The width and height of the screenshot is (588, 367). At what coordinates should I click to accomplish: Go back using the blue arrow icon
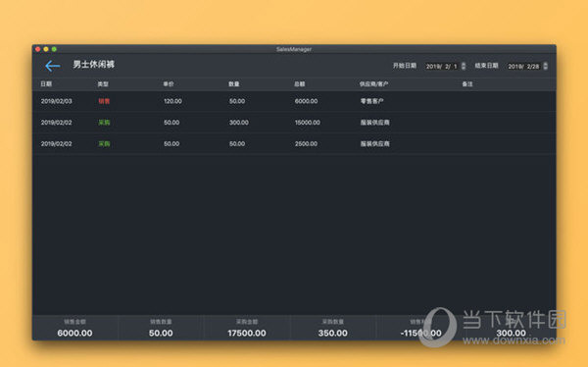53,66
